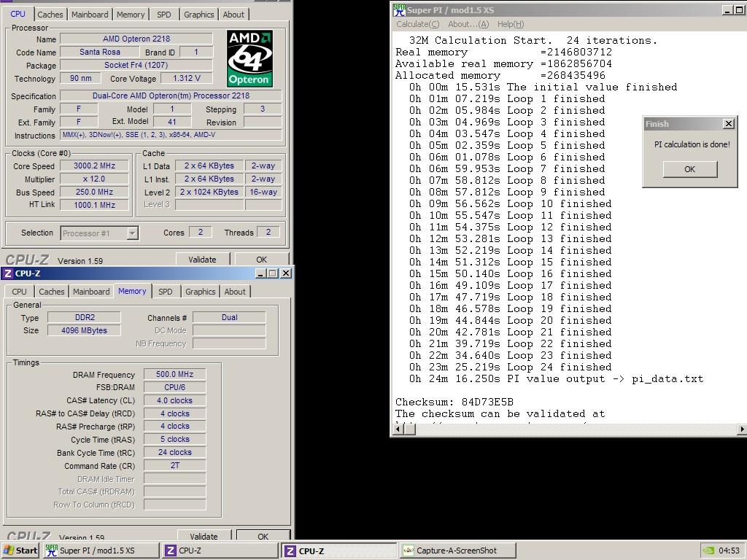Click the Package value 'Socket Fr4 (1207)'
This screenshot has width=747, height=560.
click(136, 65)
